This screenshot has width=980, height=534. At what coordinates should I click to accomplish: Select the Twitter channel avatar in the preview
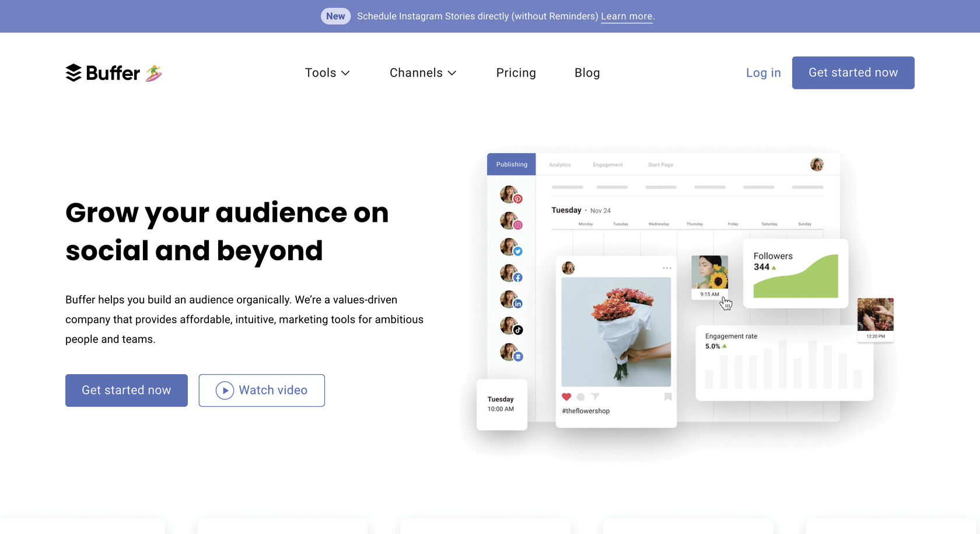click(x=511, y=247)
